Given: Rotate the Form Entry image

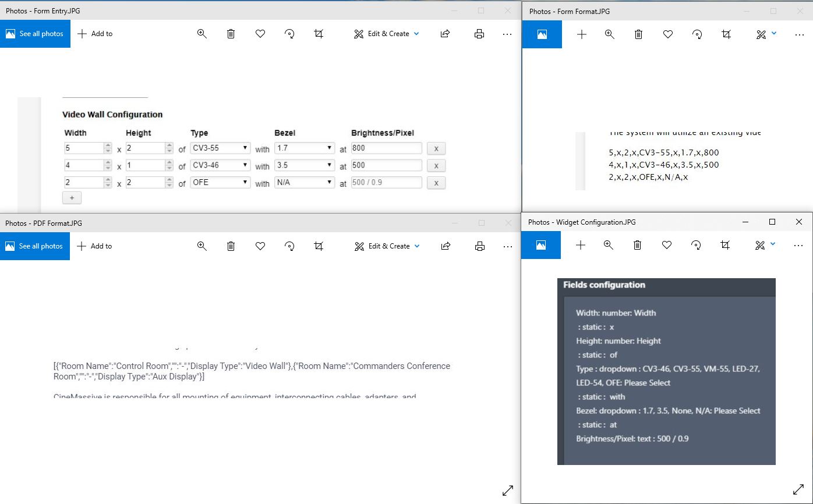Looking at the screenshot, I should pos(289,34).
